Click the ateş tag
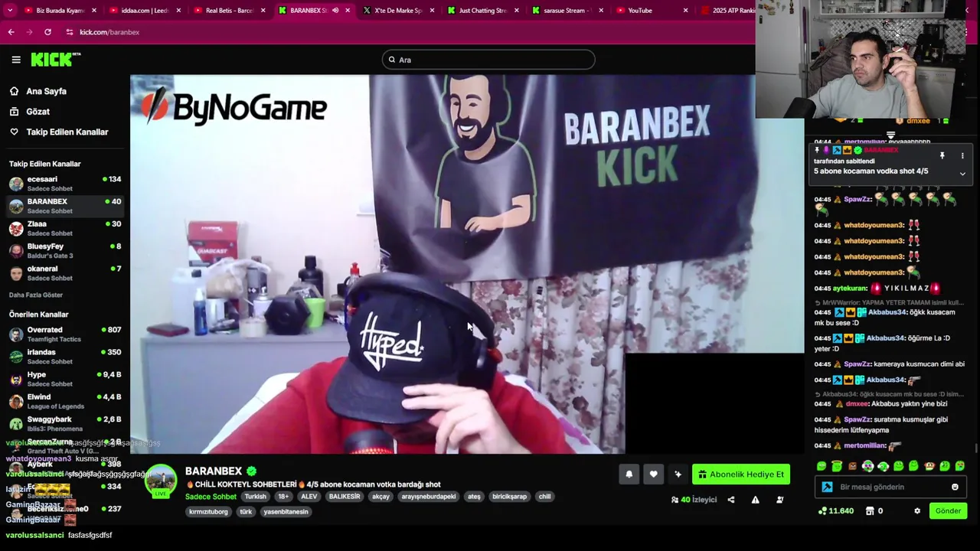 tap(474, 497)
